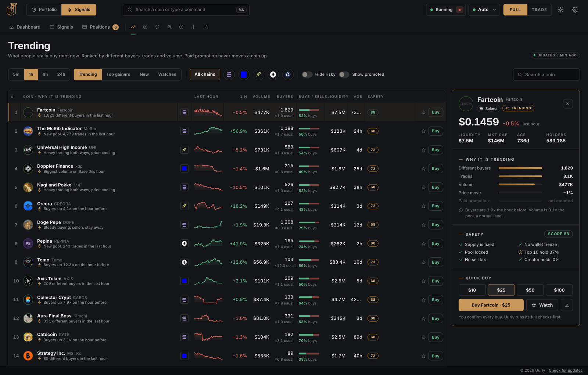This screenshot has height=375, width=588.
Task: Select the 5m timeframe
Action: (x=16, y=74)
